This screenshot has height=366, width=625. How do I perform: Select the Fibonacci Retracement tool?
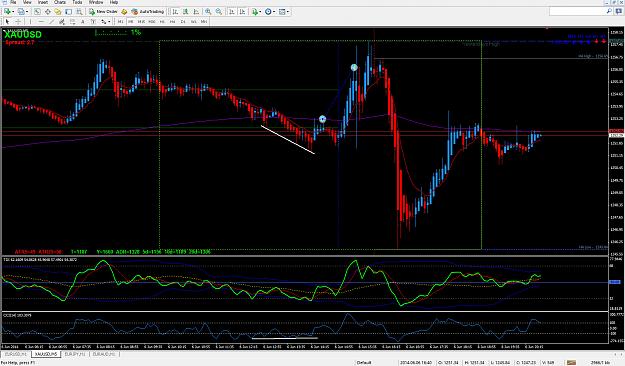click(72, 21)
